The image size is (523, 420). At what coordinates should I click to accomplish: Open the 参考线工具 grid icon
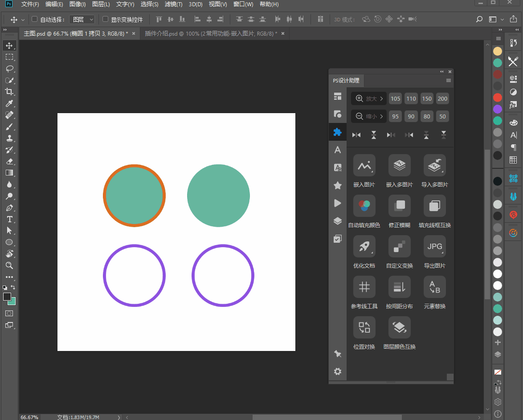364,287
